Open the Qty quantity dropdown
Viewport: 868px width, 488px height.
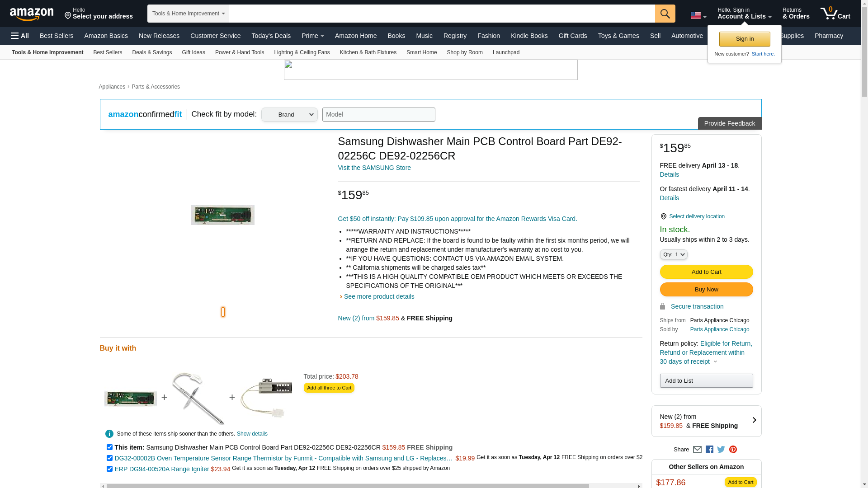(x=674, y=255)
